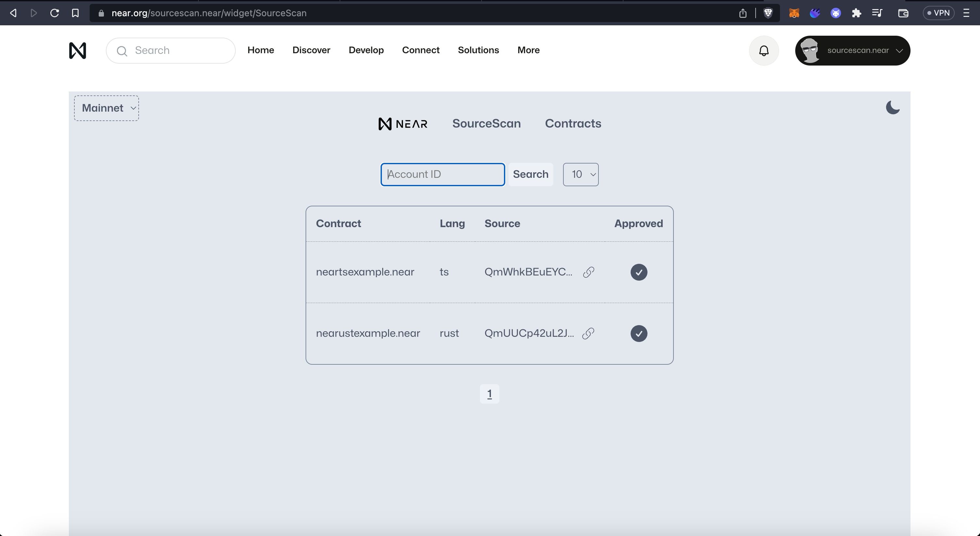Viewport: 980px width, 536px height.
Task: Open the extensions puzzle icon
Action: pos(856,13)
